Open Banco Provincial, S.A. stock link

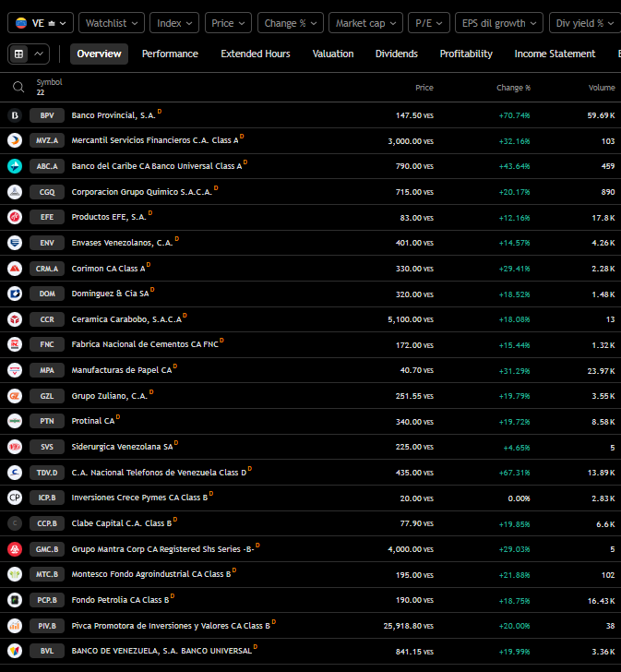[x=113, y=115]
